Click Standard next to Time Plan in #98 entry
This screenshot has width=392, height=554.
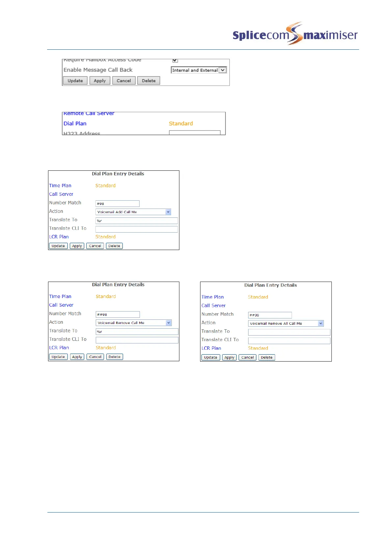coord(106,186)
